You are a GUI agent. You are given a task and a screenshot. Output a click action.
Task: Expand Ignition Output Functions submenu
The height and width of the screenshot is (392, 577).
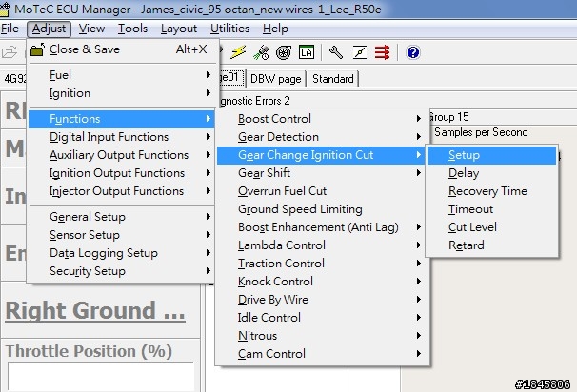(x=121, y=173)
